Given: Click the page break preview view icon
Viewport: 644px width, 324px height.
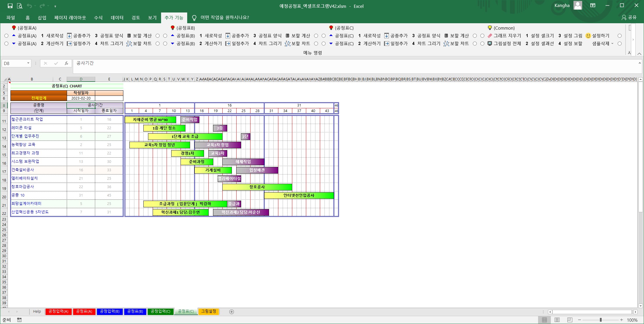Looking at the screenshot, I should click(570, 320).
